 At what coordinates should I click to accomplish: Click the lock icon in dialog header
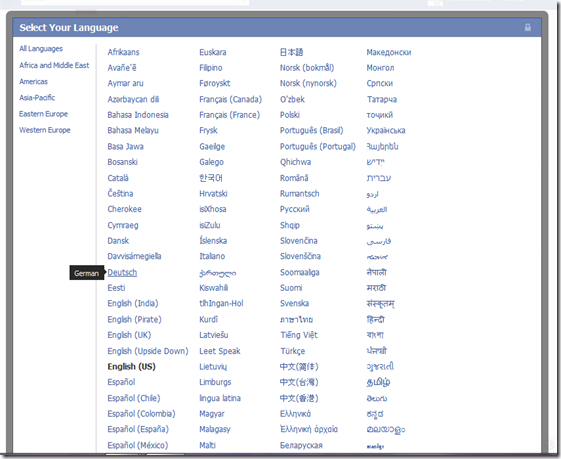(x=528, y=28)
